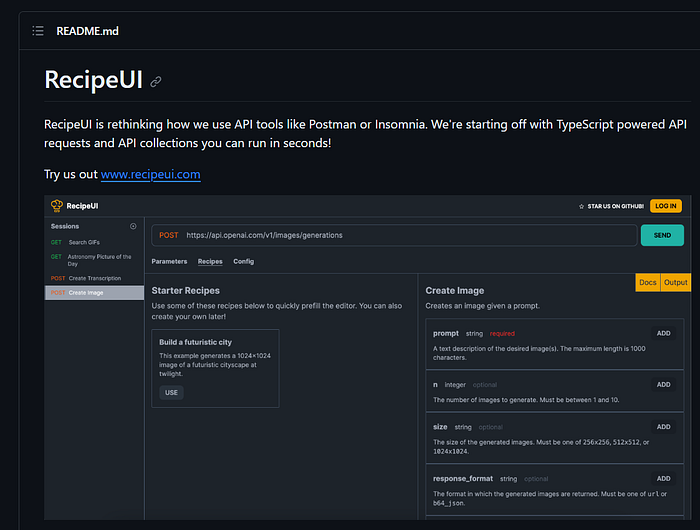
Task: Click the Build a futuristic city card title
Action: pyautogui.click(x=196, y=342)
